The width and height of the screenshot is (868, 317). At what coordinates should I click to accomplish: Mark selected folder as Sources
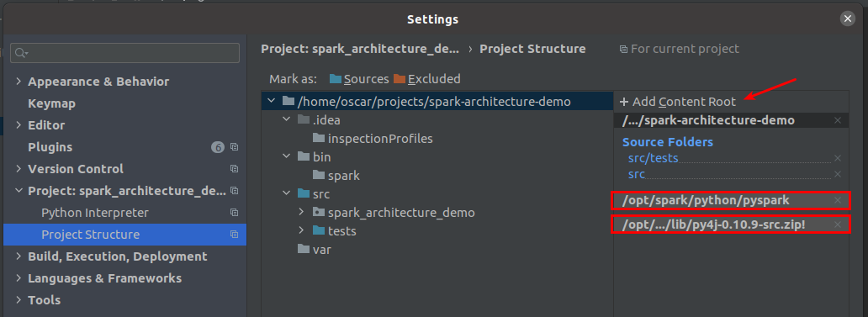[x=359, y=79]
